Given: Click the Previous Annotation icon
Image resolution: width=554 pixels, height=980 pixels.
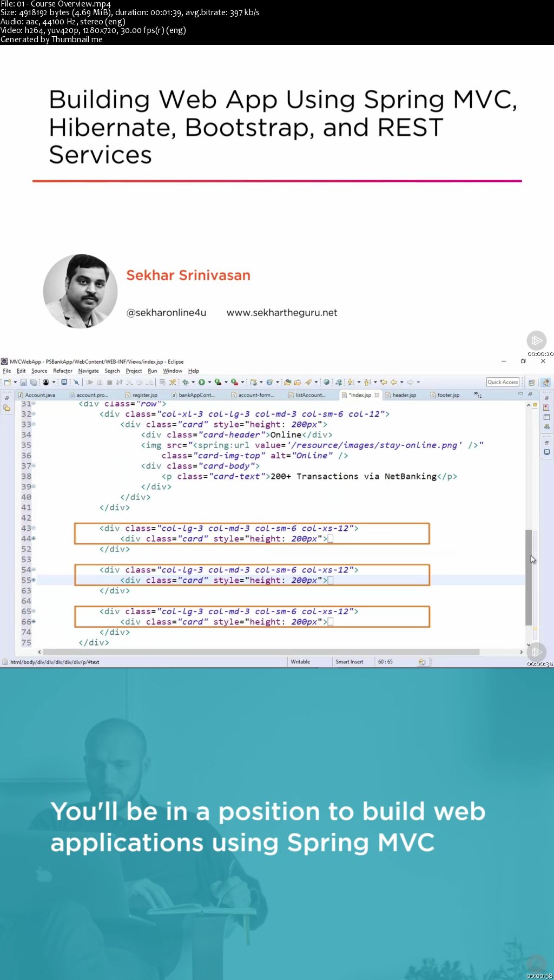Looking at the screenshot, I should 366,382.
